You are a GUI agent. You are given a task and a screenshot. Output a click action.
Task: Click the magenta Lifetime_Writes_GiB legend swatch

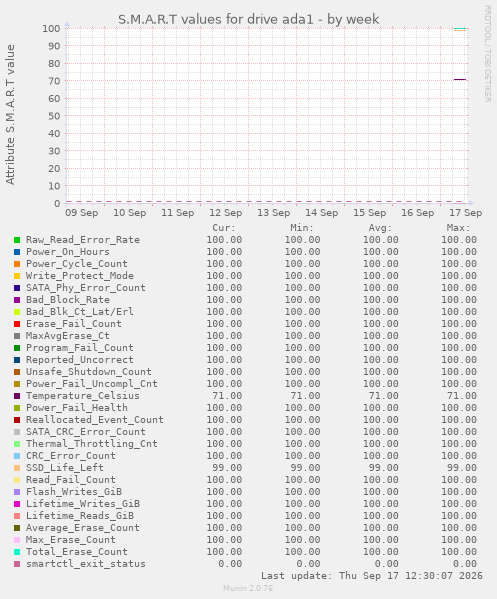click(x=17, y=504)
